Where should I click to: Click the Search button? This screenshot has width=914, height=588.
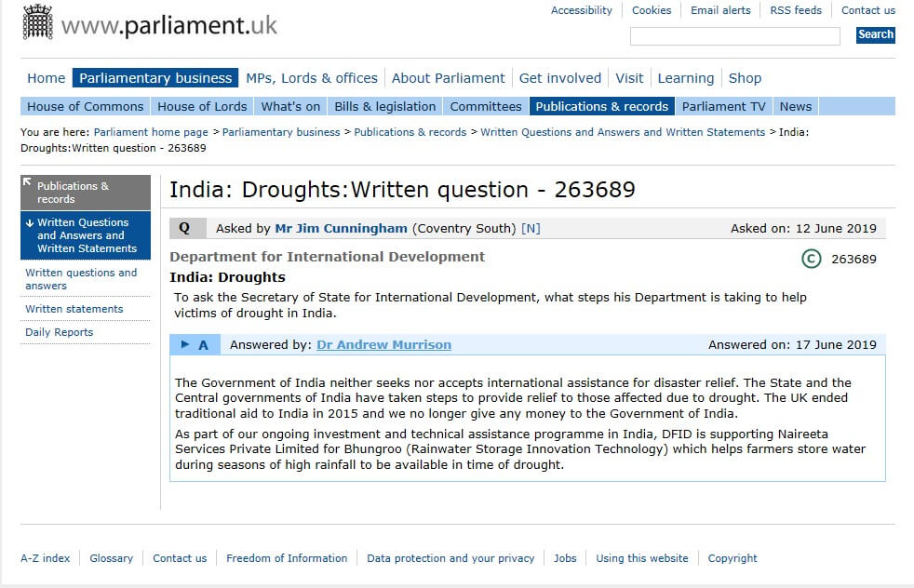point(876,34)
